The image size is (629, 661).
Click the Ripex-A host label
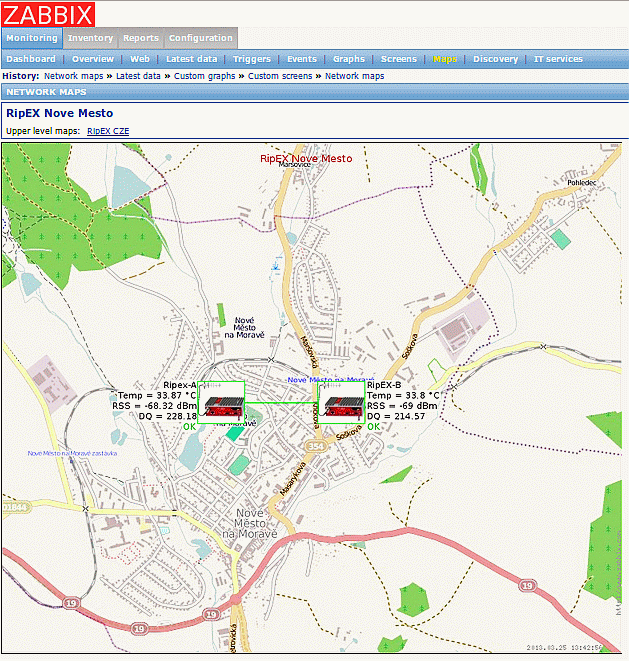coord(180,385)
